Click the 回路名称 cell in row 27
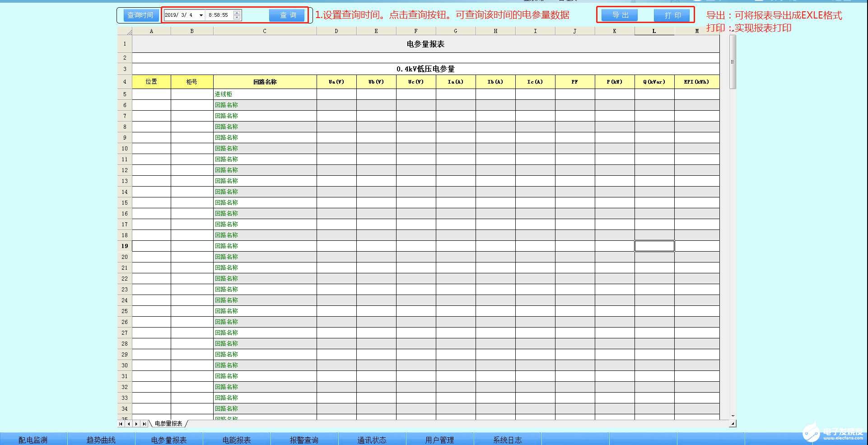 [x=265, y=333]
